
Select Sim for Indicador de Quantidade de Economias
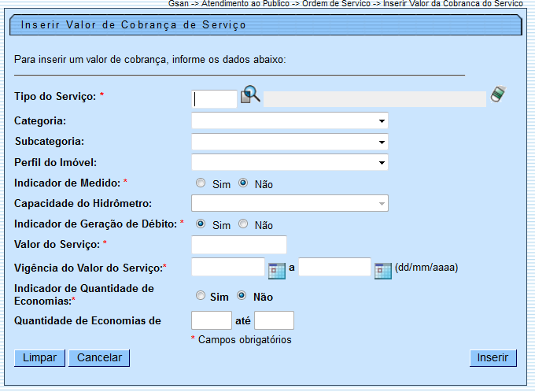pos(201,296)
